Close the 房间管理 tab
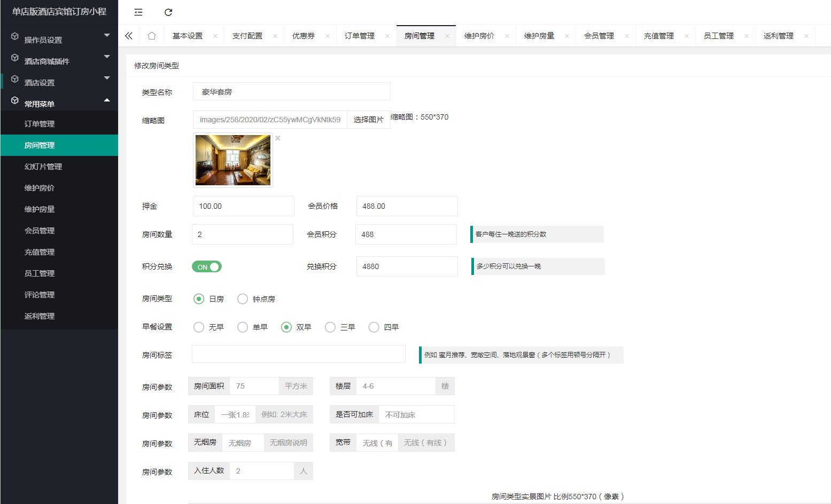This screenshot has width=831, height=504. click(447, 36)
